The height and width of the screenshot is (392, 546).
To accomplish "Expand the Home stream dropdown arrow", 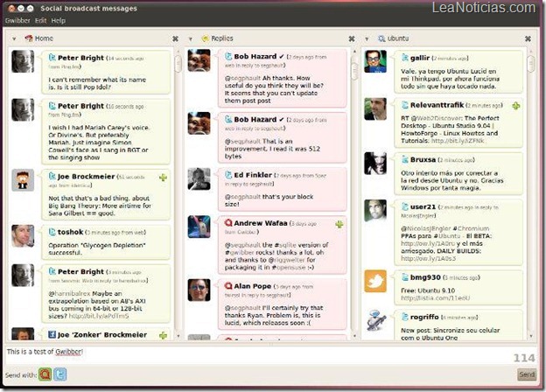I will pos(14,39).
